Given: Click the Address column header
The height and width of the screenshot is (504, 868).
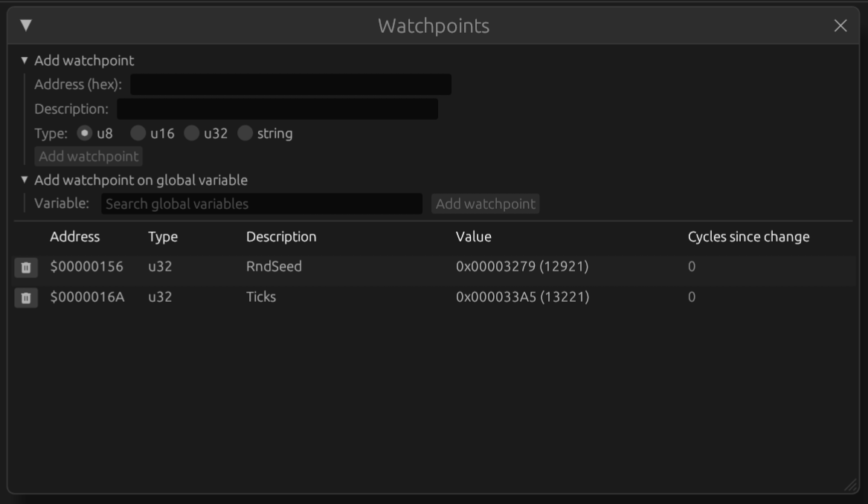Looking at the screenshot, I should point(74,236).
